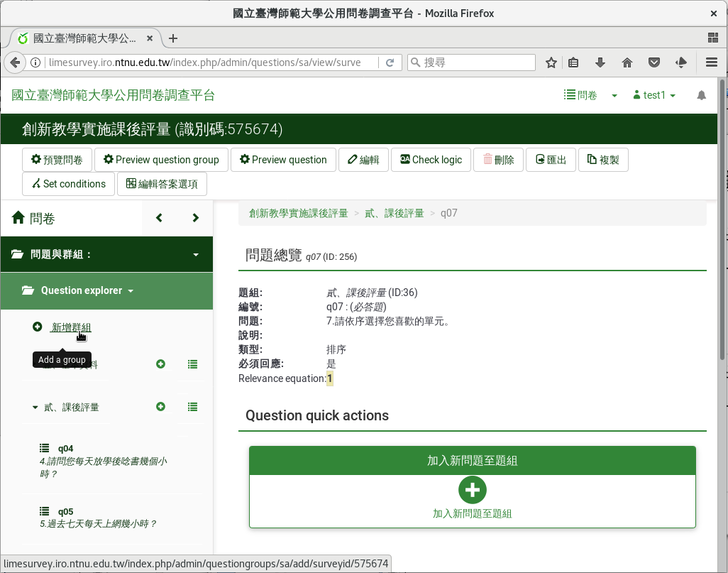Go to the Firefox home page icon

627,62
